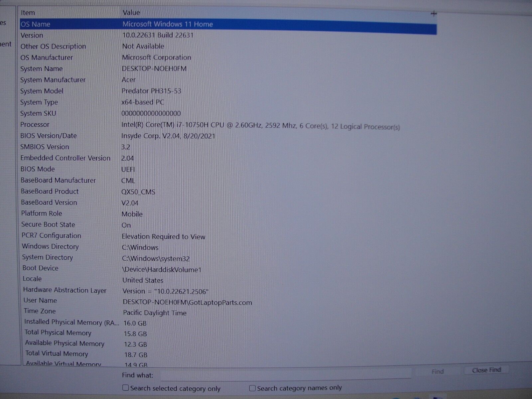
Task: Select the 'Version' item row
Action: tap(228, 35)
